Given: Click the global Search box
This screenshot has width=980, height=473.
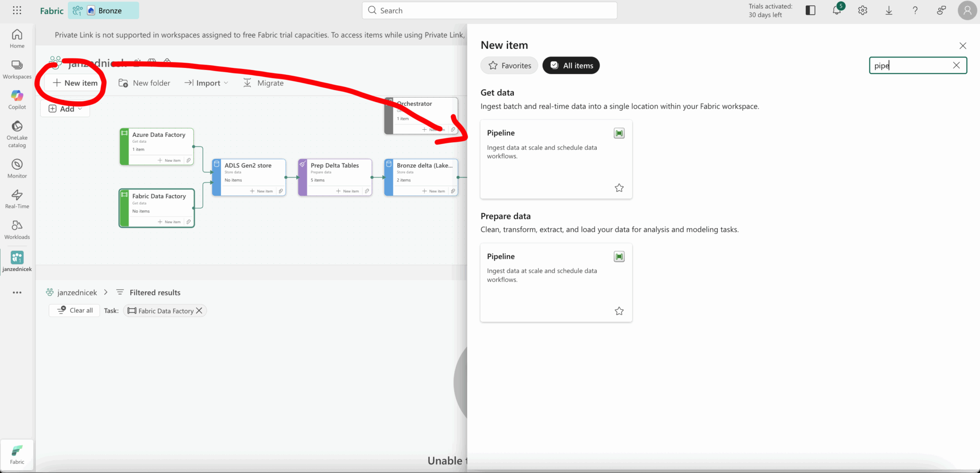Looking at the screenshot, I should tap(490, 11).
